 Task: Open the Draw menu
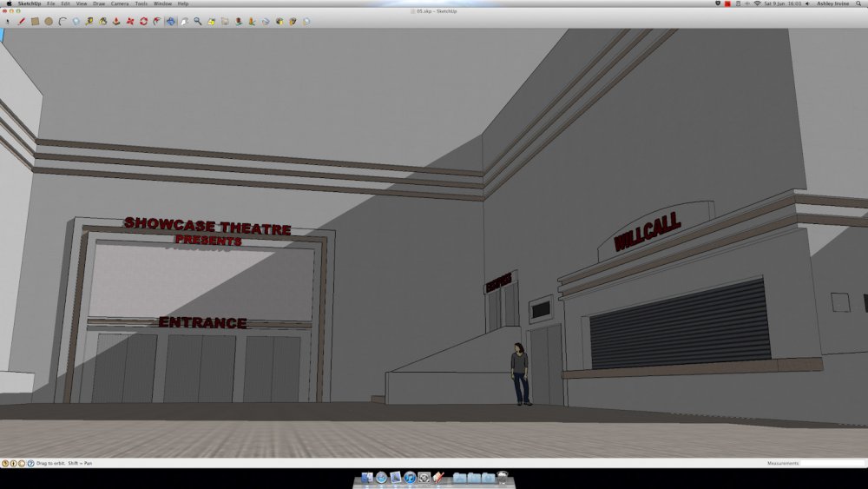pos(99,3)
